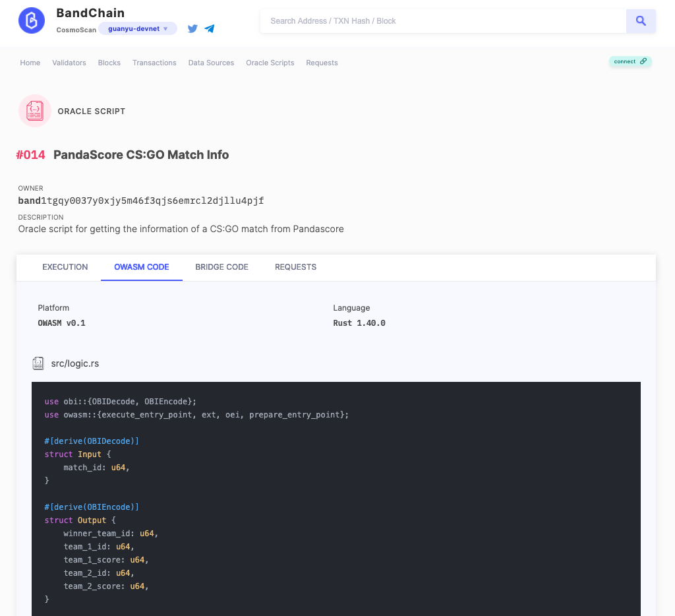Click the 'team_1_score: u64' line
The width and height of the screenshot is (675, 616).
[x=106, y=560]
